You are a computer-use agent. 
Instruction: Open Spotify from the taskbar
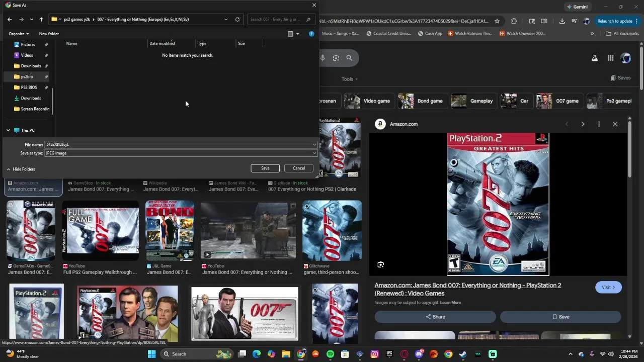(331, 354)
